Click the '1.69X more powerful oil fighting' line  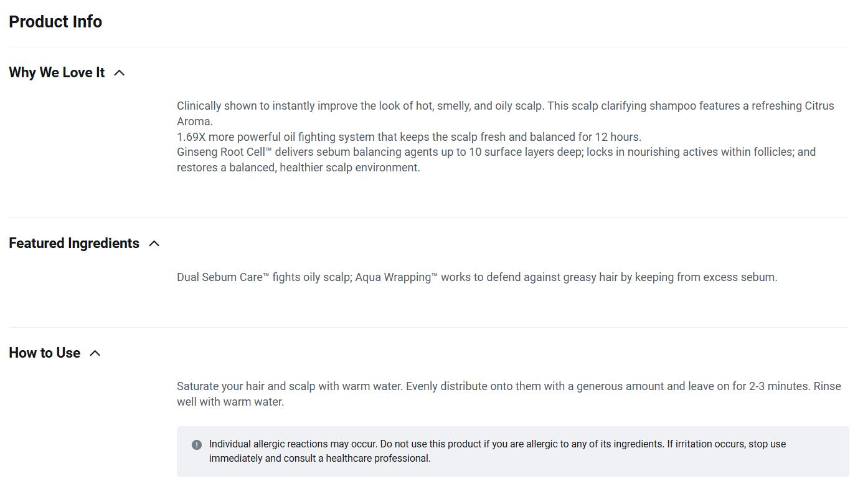(x=408, y=137)
